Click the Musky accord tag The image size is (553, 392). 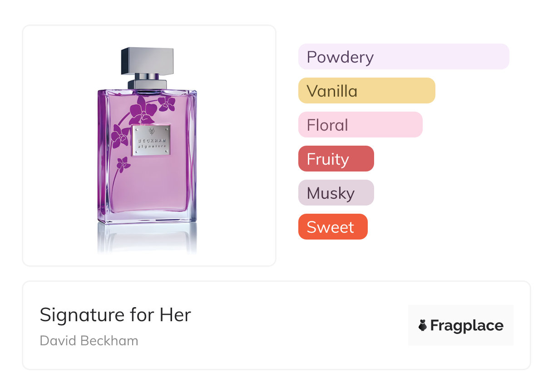click(x=336, y=193)
